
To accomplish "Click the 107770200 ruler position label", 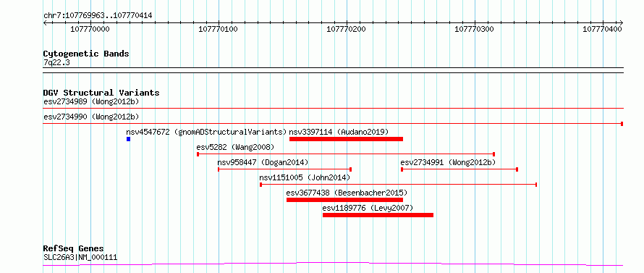I will point(346,29).
